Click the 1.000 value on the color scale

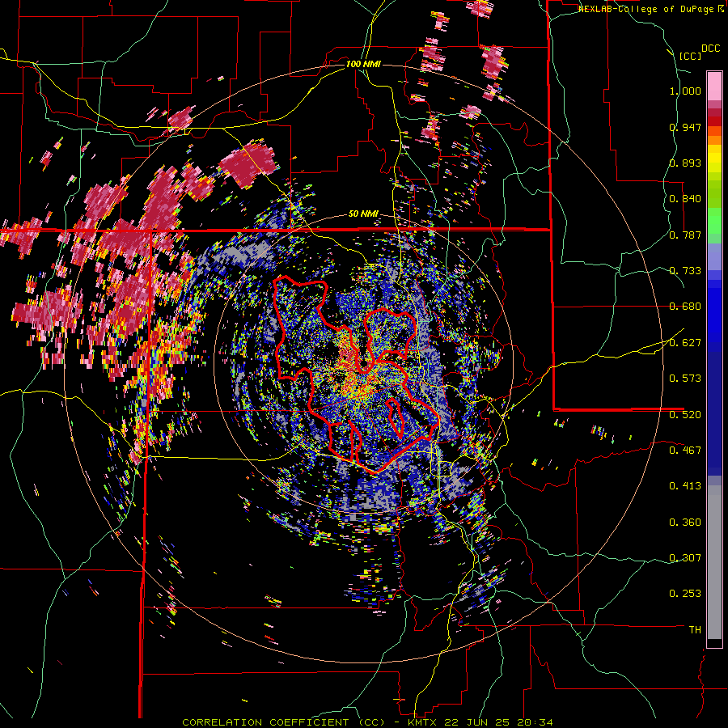tap(685, 91)
